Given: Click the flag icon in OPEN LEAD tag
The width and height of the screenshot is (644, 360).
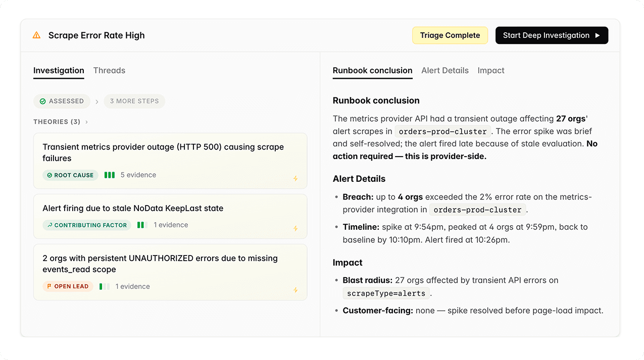Looking at the screenshot, I should click(x=49, y=286).
